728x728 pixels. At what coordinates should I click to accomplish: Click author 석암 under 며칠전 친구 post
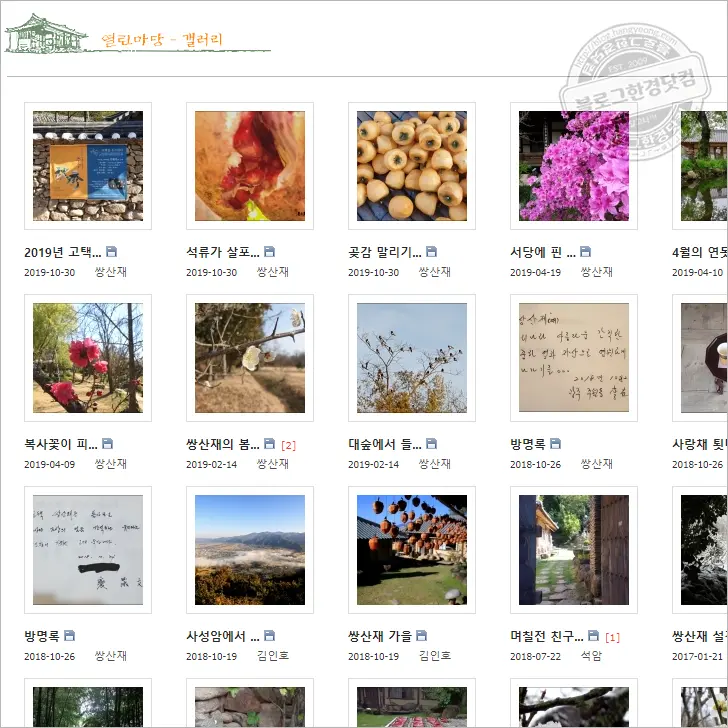point(592,656)
